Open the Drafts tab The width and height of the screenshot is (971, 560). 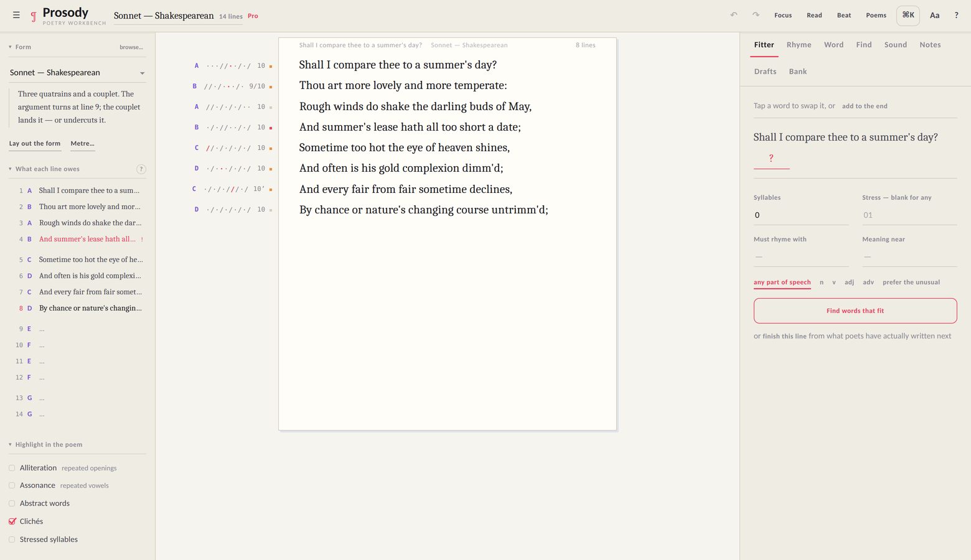pos(765,72)
